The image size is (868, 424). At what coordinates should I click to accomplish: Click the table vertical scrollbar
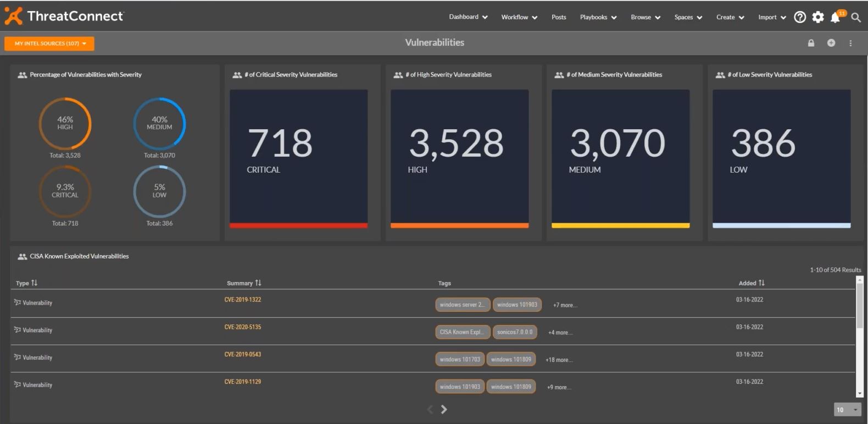[860, 337]
